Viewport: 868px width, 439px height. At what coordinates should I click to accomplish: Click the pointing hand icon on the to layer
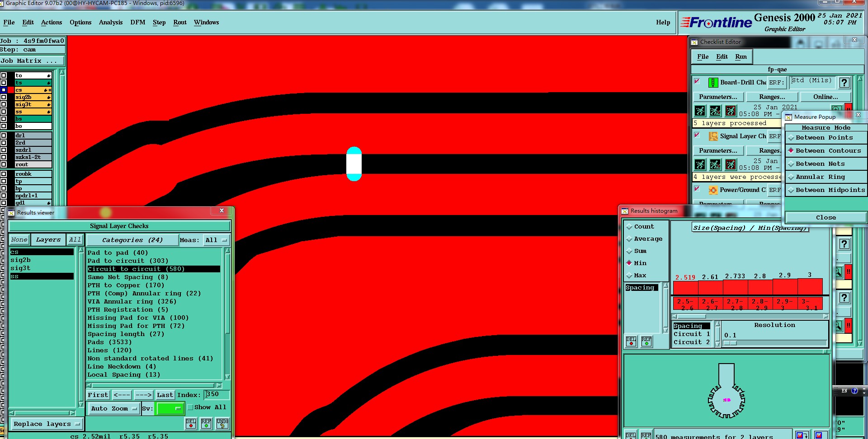click(48, 75)
